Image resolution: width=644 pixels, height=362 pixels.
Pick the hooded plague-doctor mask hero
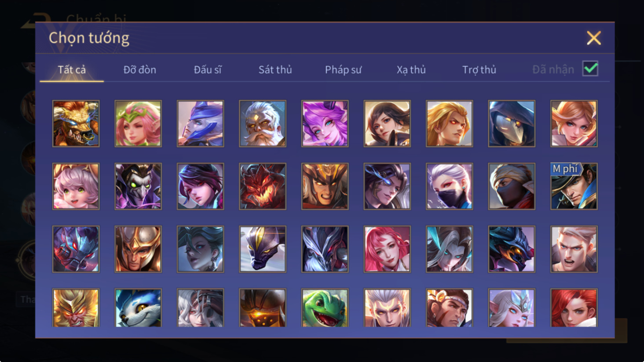[512, 123]
